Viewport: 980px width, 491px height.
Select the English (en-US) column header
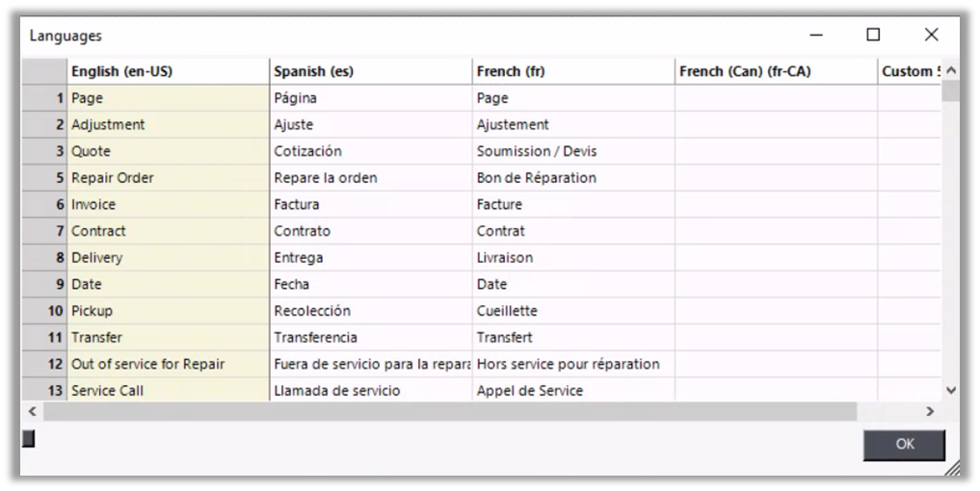point(169,71)
